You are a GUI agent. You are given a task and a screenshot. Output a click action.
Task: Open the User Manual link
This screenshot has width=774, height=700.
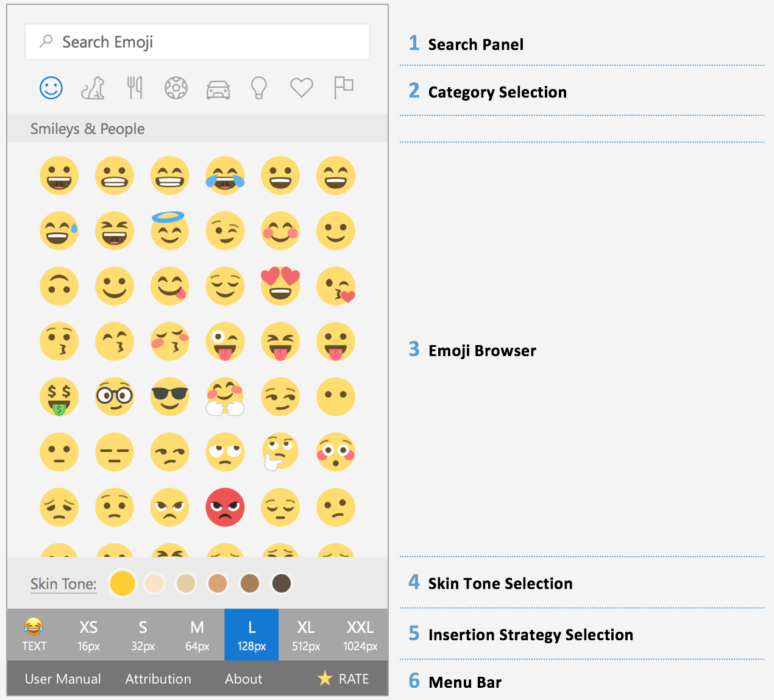click(63, 679)
